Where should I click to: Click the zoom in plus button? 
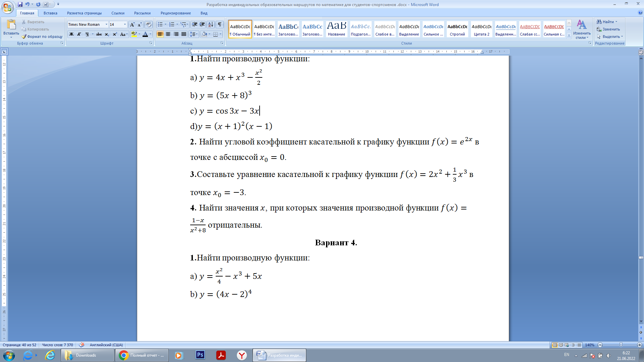(x=640, y=345)
